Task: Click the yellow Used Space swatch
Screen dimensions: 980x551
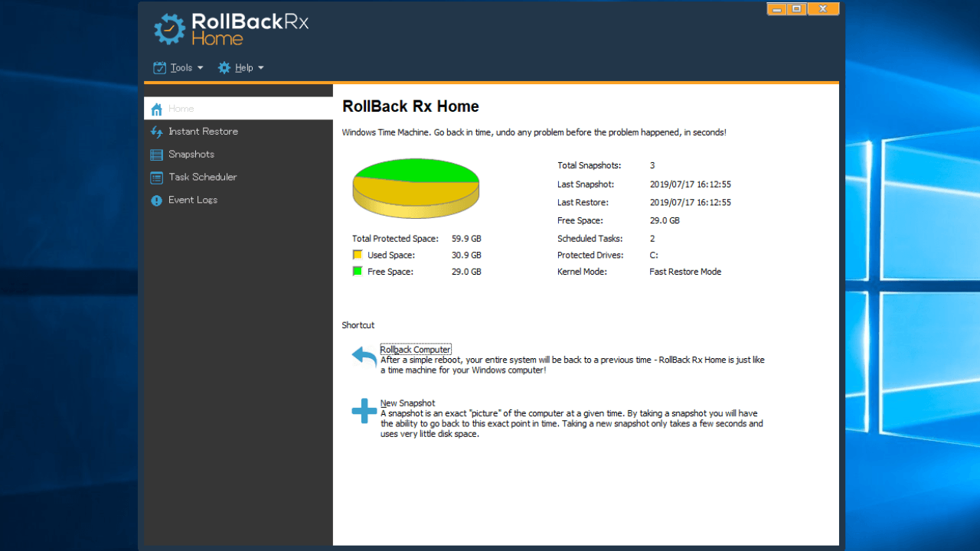Action: [x=357, y=255]
